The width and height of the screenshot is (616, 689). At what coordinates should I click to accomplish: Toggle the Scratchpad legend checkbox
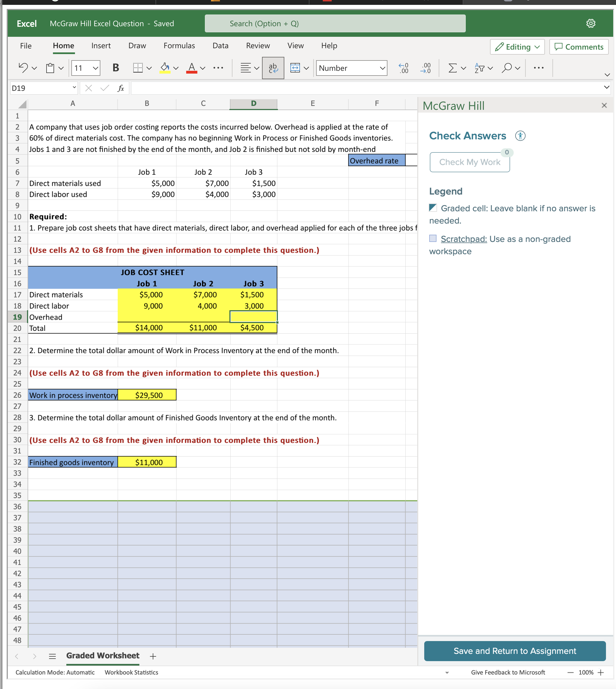[x=433, y=239]
